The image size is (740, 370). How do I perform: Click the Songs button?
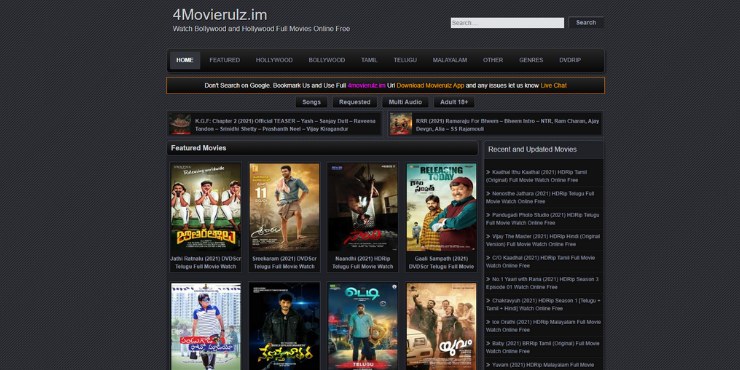(x=311, y=102)
